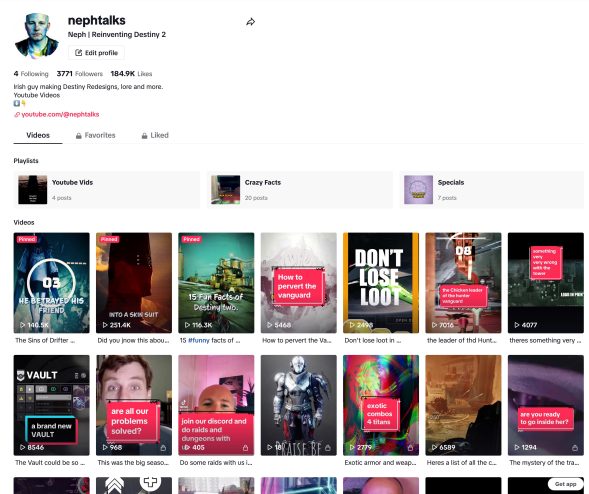Click the lock icon on the Praise Be video

point(328,448)
